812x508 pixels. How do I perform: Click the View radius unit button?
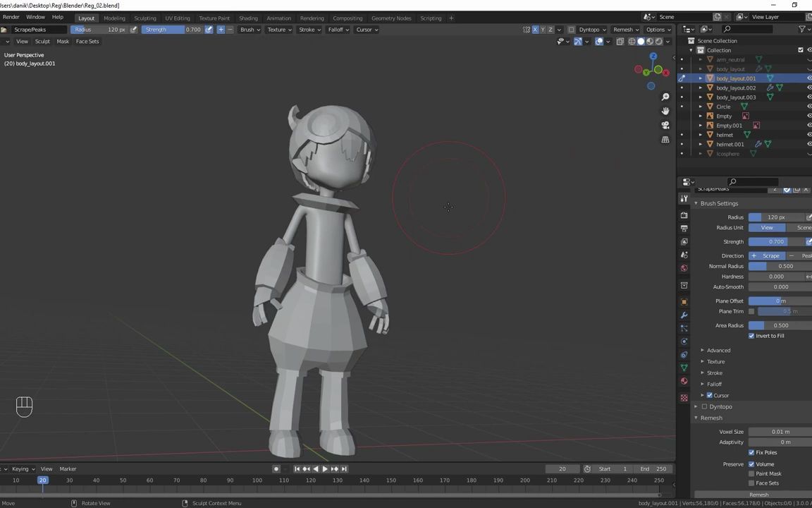[767, 227]
